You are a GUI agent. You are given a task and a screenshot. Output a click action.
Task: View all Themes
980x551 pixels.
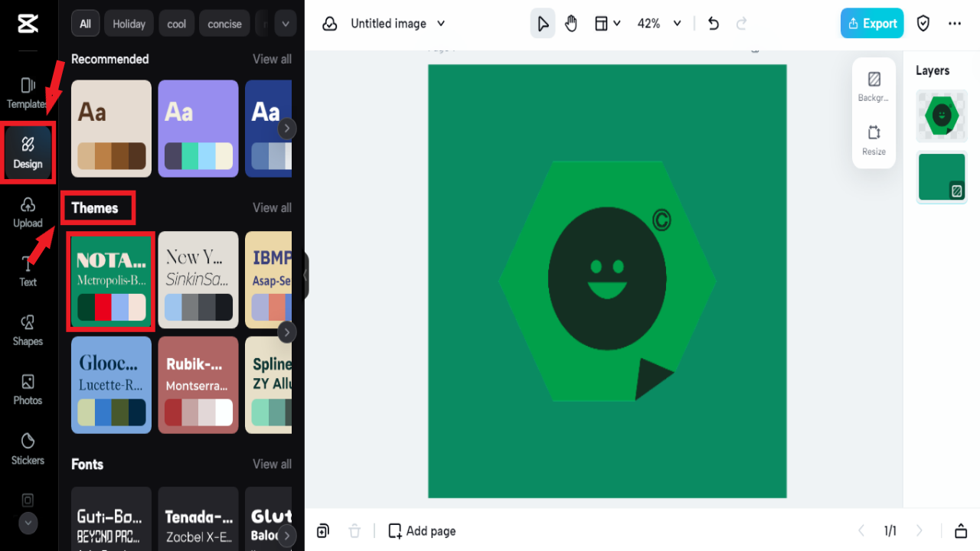point(272,207)
